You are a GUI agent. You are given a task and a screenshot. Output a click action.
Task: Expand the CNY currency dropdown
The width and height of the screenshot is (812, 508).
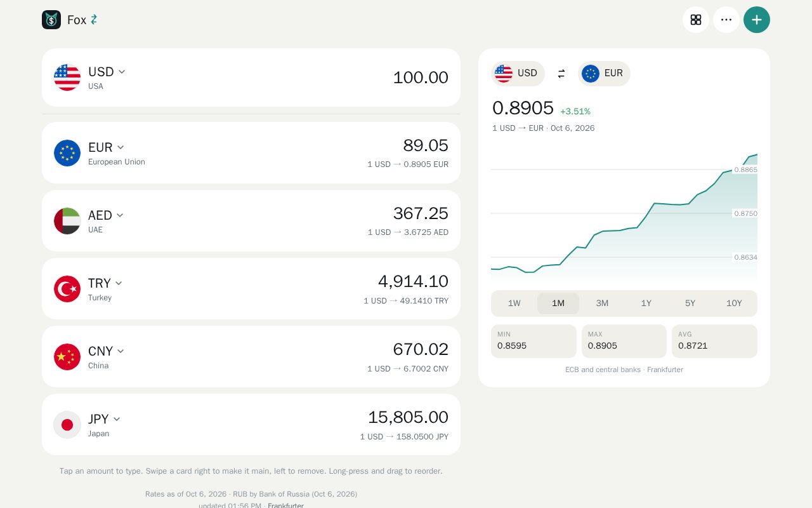(x=107, y=351)
